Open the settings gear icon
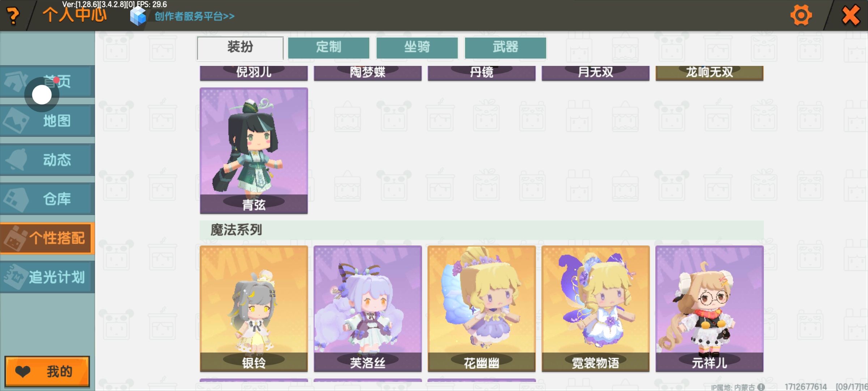The height and width of the screenshot is (391, 868). [x=801, y=16]
